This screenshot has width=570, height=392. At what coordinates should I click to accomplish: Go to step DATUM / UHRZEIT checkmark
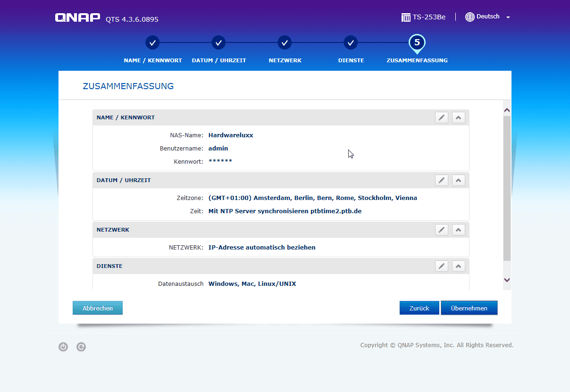click(x=218, y=42)
